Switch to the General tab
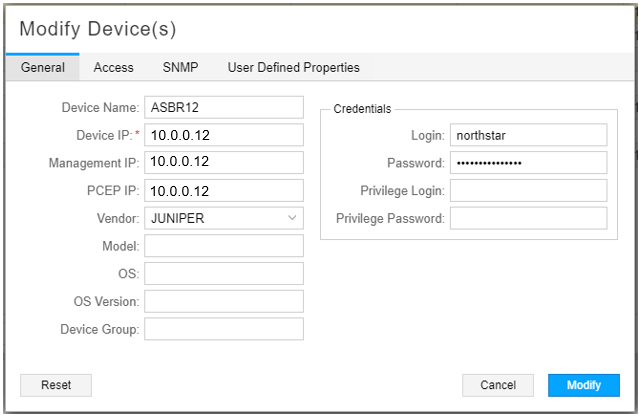The width and height of the screenshot is (640, 417). (43, 68)
